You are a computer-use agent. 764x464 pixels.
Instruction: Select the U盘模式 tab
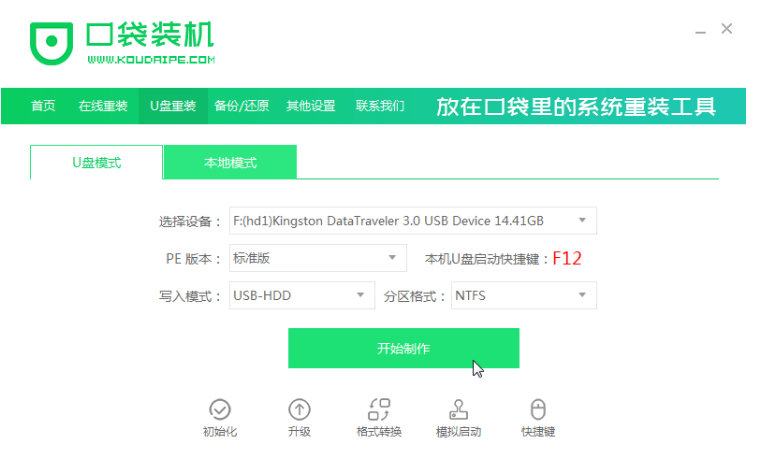[96, 162]
